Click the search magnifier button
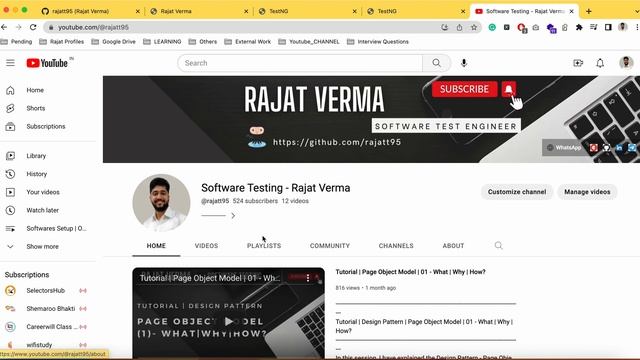This screenshot has width=640, height=360. tap(436, 63)
